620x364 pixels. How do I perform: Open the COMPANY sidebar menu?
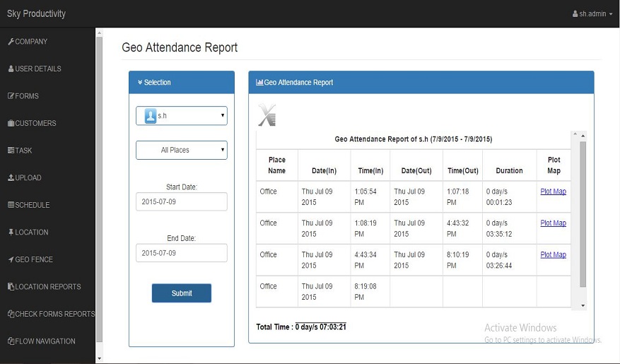28,42
